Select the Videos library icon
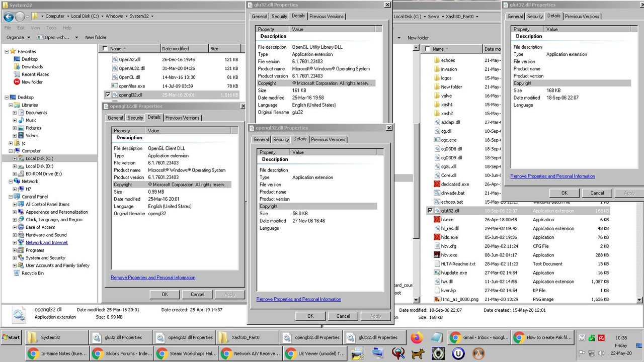Image resolution: width=644 pixels, height=362 pixels. click(21, 135)
